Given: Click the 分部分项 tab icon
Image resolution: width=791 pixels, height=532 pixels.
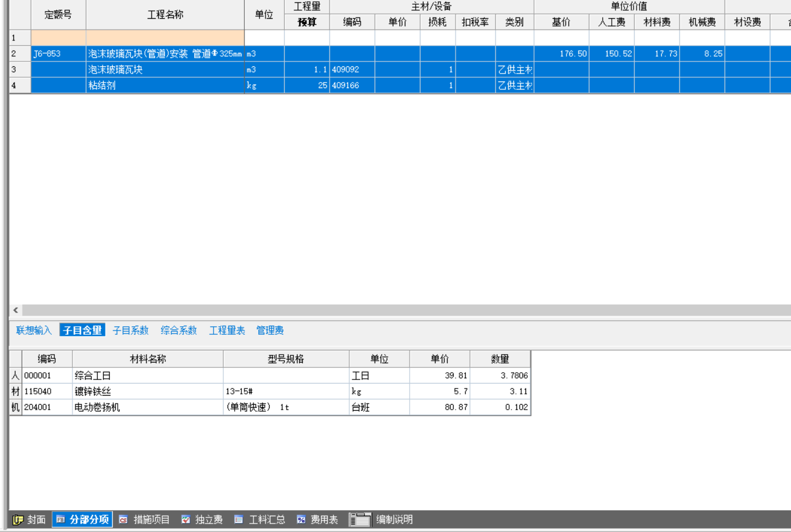Looking at the screenshot, I should (61, 519).
